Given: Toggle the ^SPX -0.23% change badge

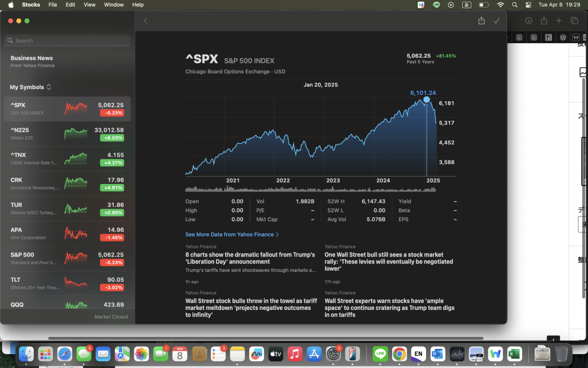Looking at the screenshot, I should coord(111,113).
